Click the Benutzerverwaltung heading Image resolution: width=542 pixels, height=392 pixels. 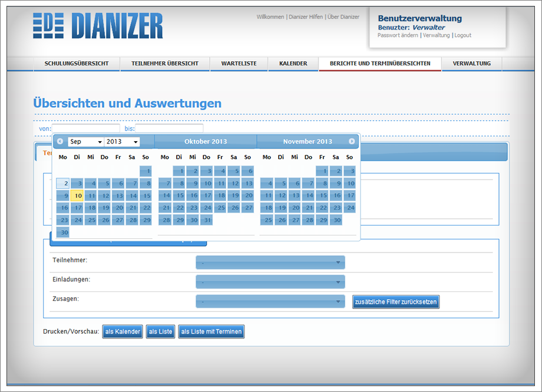click(419, 18)
